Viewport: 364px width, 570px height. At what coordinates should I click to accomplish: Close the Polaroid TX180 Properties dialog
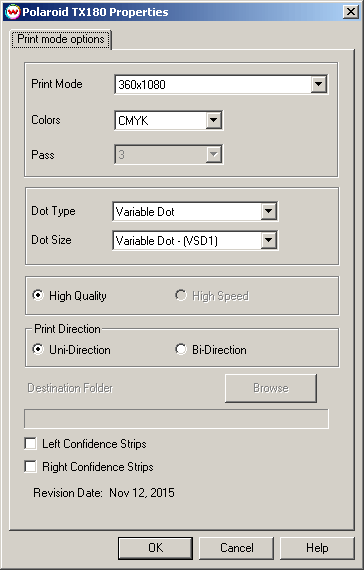tap(351, 12)
